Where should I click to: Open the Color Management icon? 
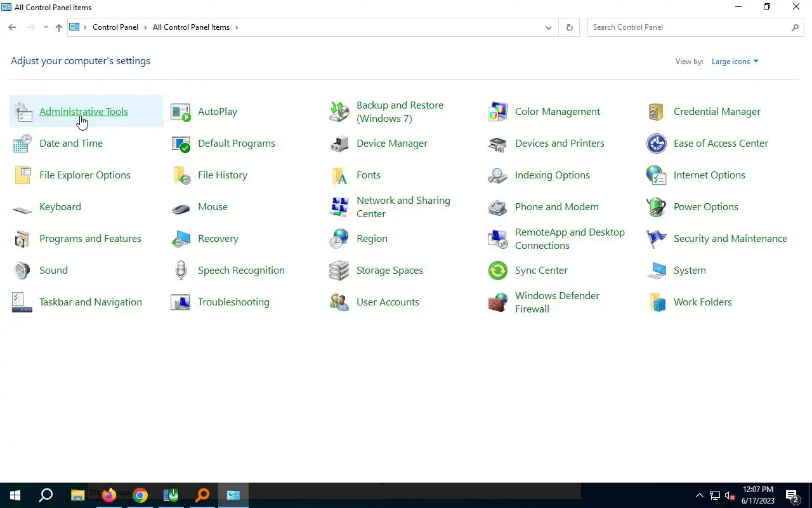[498, 112]
